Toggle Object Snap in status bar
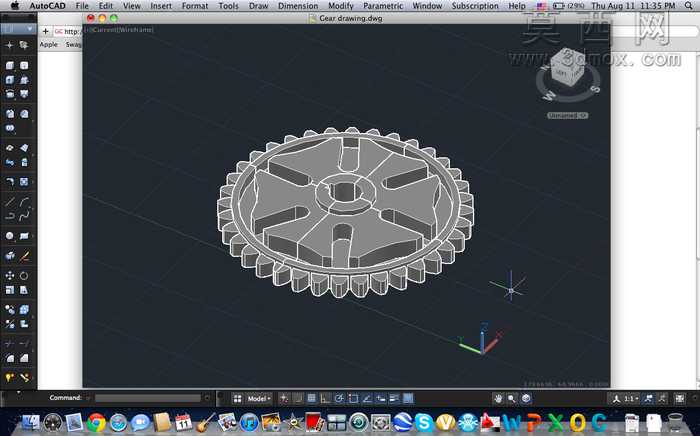 pos(353,399)
